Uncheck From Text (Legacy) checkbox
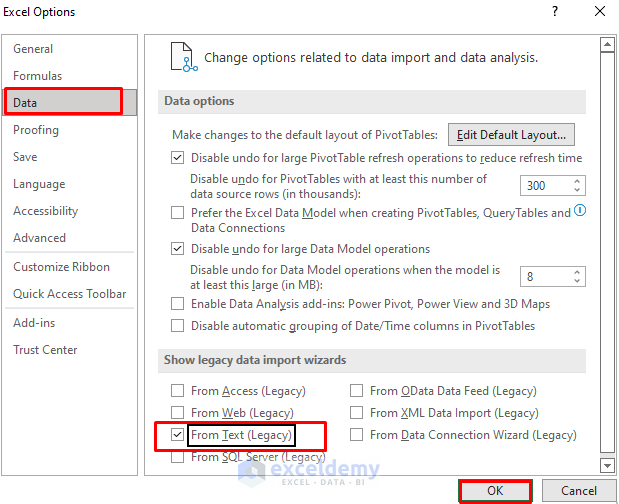 (x=178, y=435)
